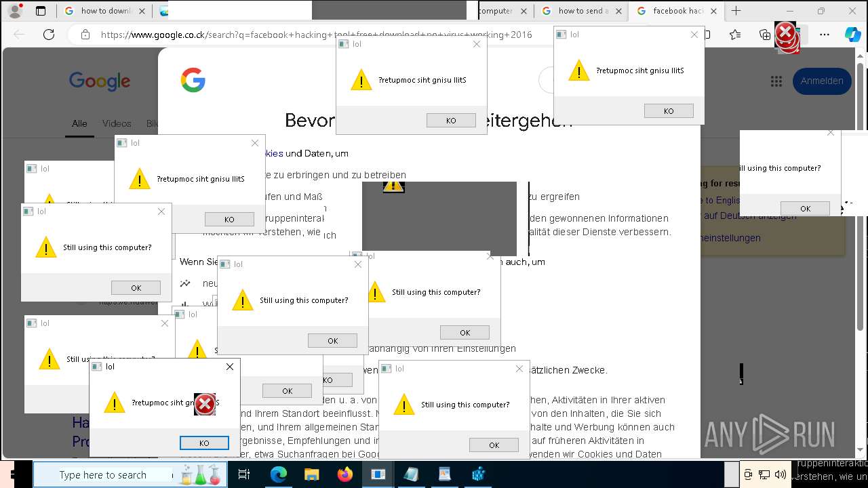
Task: Switch to the active window-icon app on the taskbar
Action: 378,474
